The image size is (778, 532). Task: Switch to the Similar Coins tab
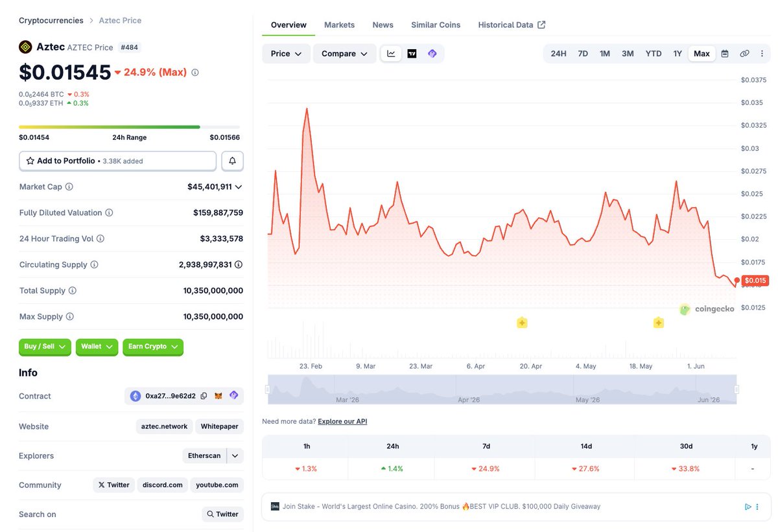point(436,25)
